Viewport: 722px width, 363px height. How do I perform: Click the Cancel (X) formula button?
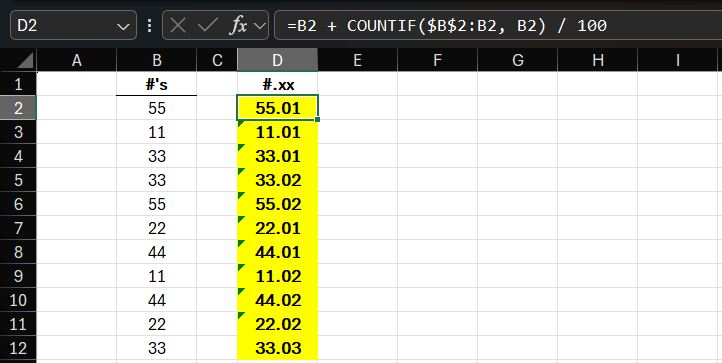coord(178,25)
